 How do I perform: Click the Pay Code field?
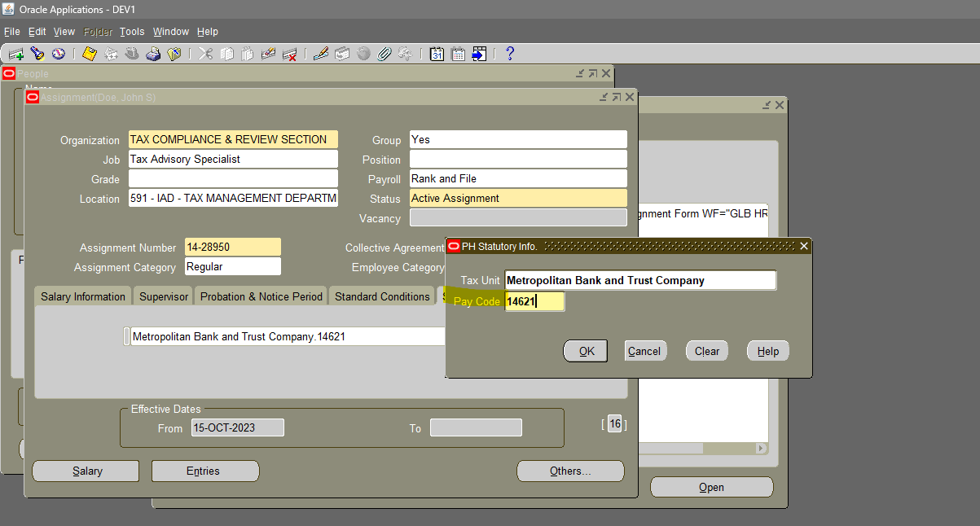tap(534, 301)
